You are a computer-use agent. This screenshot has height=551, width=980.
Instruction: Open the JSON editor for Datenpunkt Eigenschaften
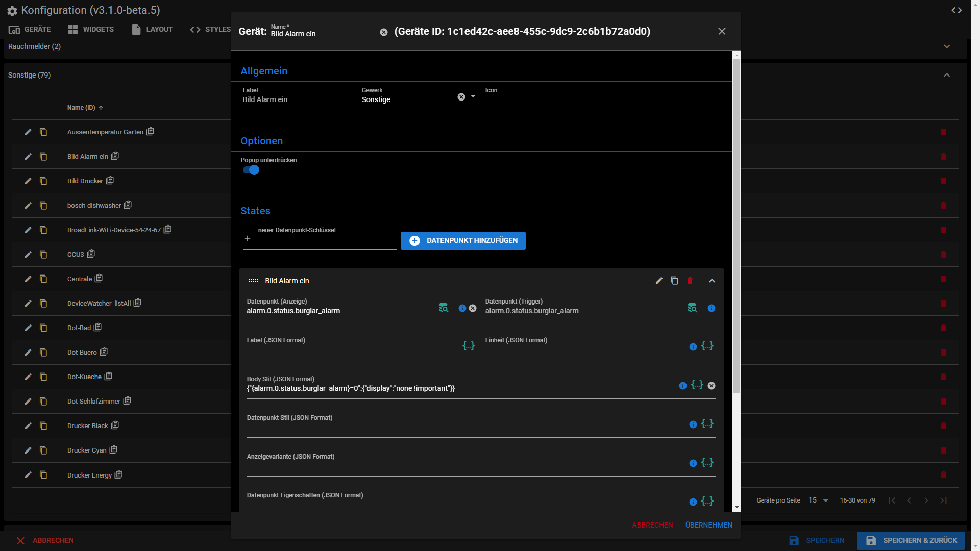coord(707,501)
